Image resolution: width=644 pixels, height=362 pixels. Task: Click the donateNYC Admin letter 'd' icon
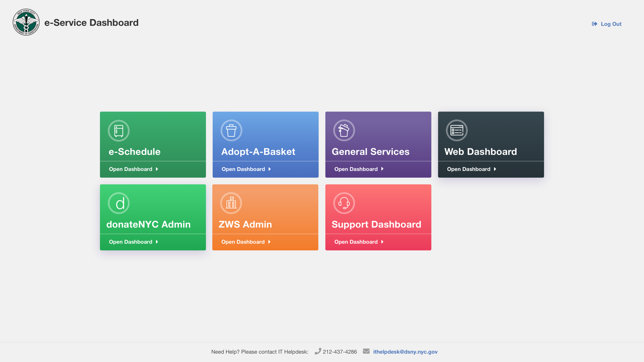[119, 203]
